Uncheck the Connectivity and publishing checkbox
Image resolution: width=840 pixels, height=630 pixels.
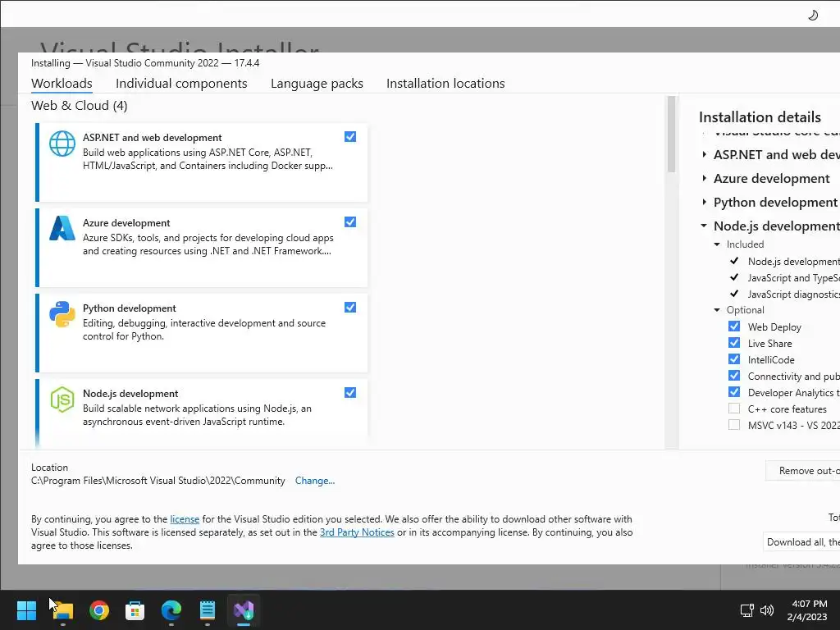734,376
